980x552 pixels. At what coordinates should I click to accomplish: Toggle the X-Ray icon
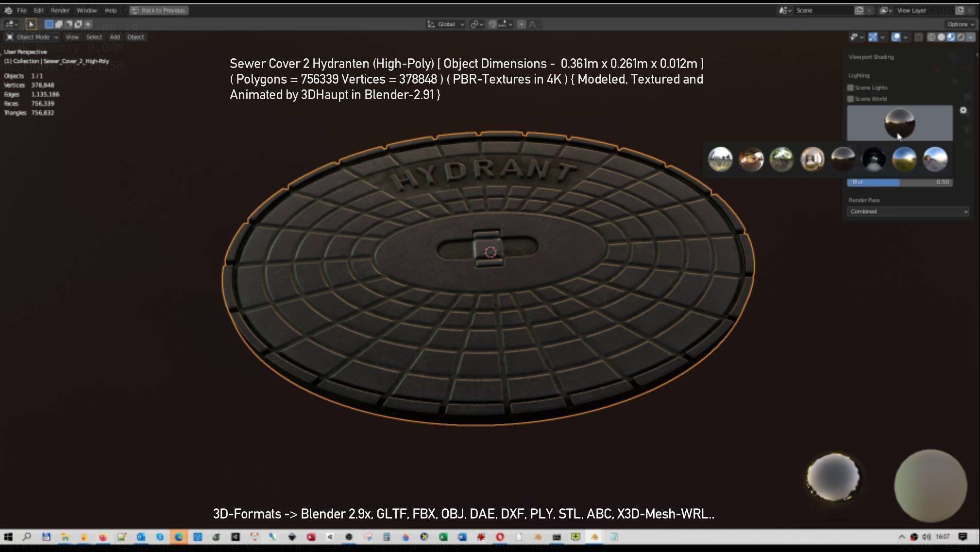coord(918,37)
